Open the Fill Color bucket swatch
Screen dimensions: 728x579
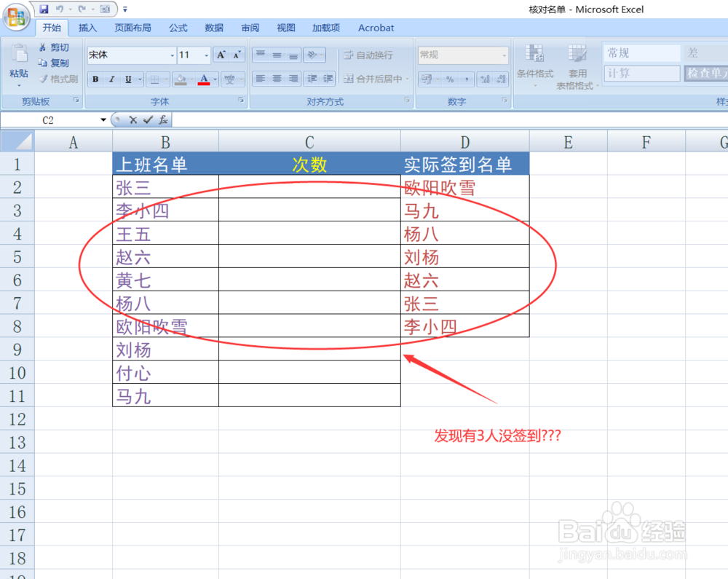pos(181,79)
